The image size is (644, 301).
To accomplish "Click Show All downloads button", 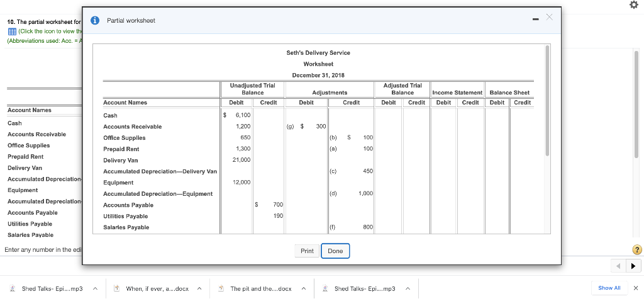I will coord(609,288).
